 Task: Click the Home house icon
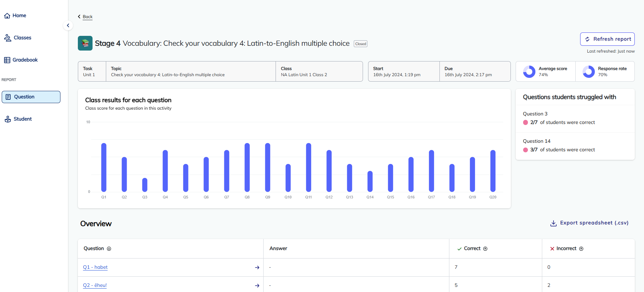click(7, 16)
